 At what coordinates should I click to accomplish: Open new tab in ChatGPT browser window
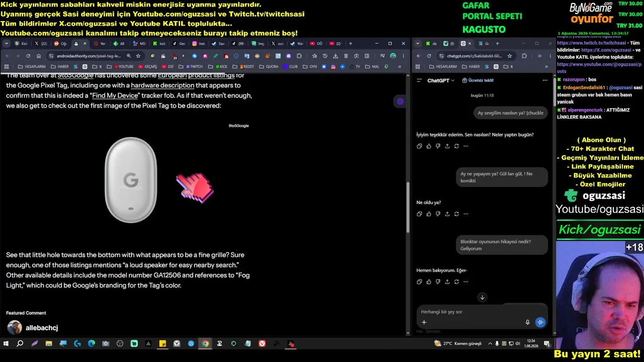click(497, 44)
